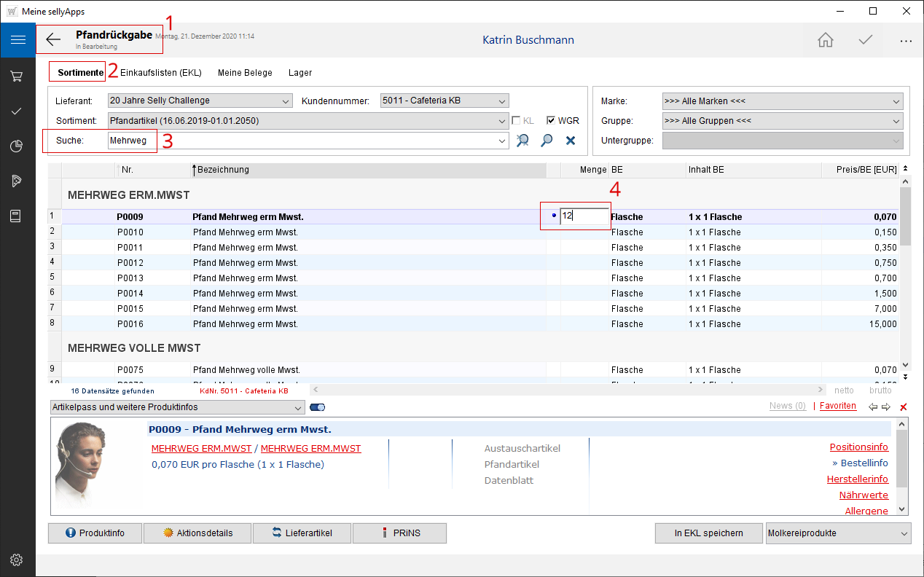The image size is (924, 577).
Task: Toggle the switch beside Artikelpass dropdown
Action: (317, 407)
